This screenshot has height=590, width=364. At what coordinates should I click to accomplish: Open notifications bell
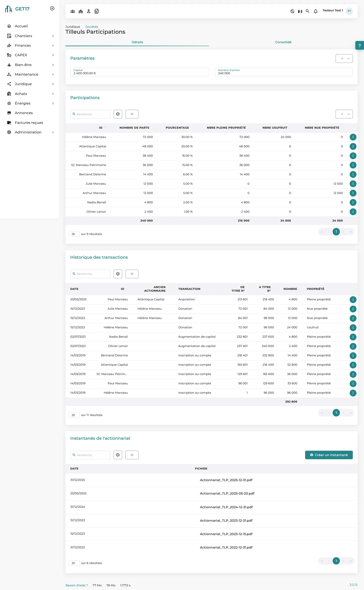tap(316, 11)
